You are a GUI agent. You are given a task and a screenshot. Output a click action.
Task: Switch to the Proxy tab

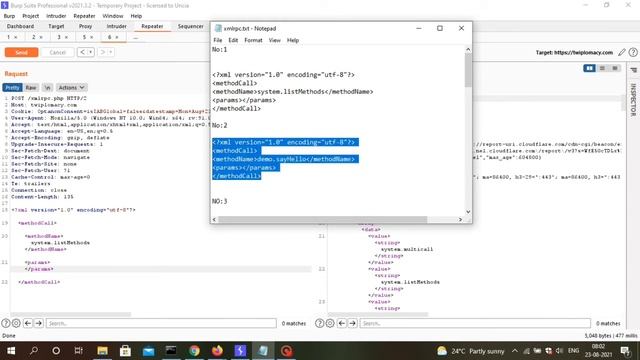pyautogui.click(x=85, y=26)
